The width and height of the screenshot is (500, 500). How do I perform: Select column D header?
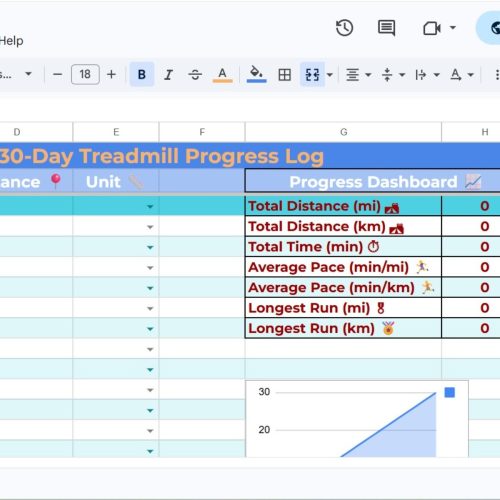click(x=36, y=132)
